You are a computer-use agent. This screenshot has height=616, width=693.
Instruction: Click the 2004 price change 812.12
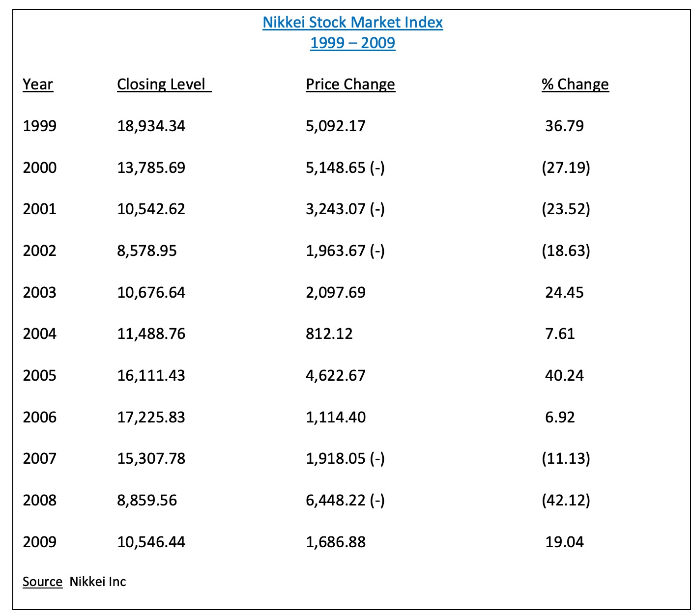click(x=329, y=334)
